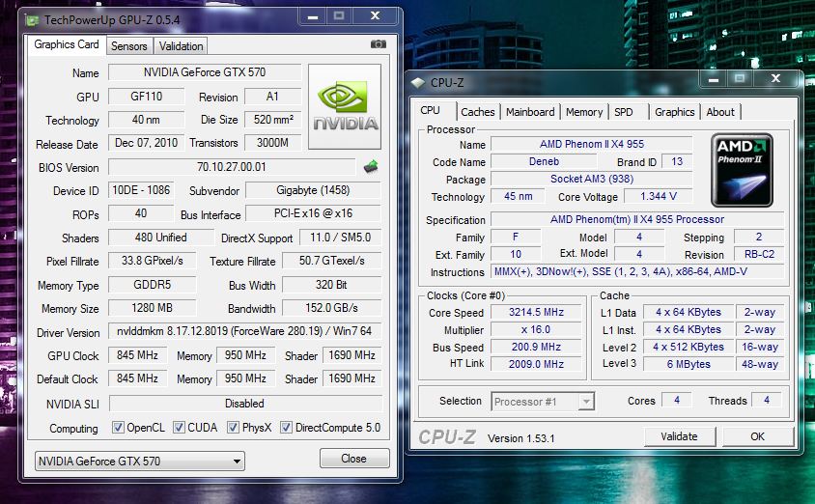
Task: Click the Level 3 cache value 6 MBytes
Action: tap(689, 364)
